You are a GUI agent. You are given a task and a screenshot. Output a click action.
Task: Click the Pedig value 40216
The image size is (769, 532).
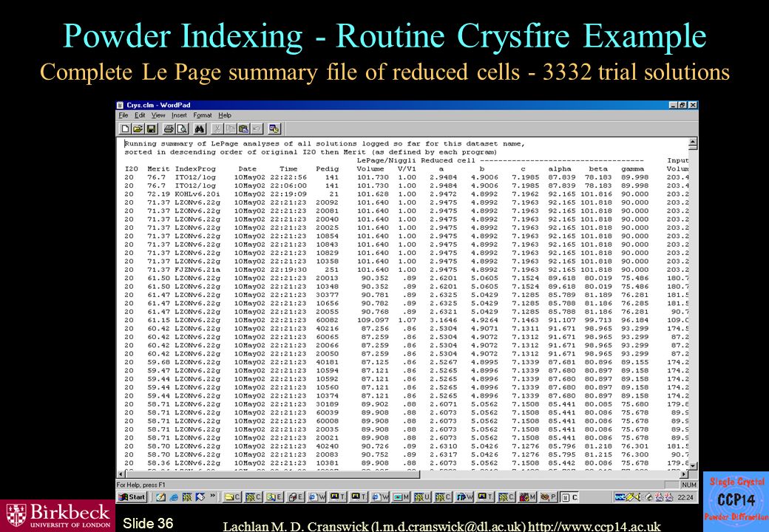(327, 328)
